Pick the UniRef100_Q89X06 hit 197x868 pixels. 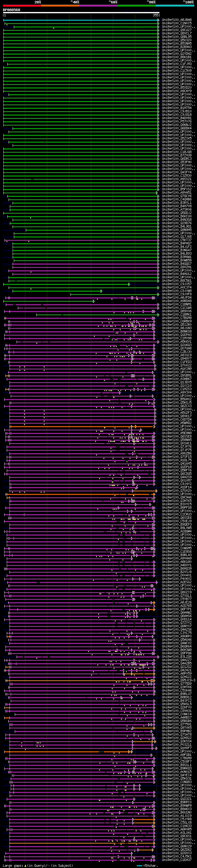point(177,311)
